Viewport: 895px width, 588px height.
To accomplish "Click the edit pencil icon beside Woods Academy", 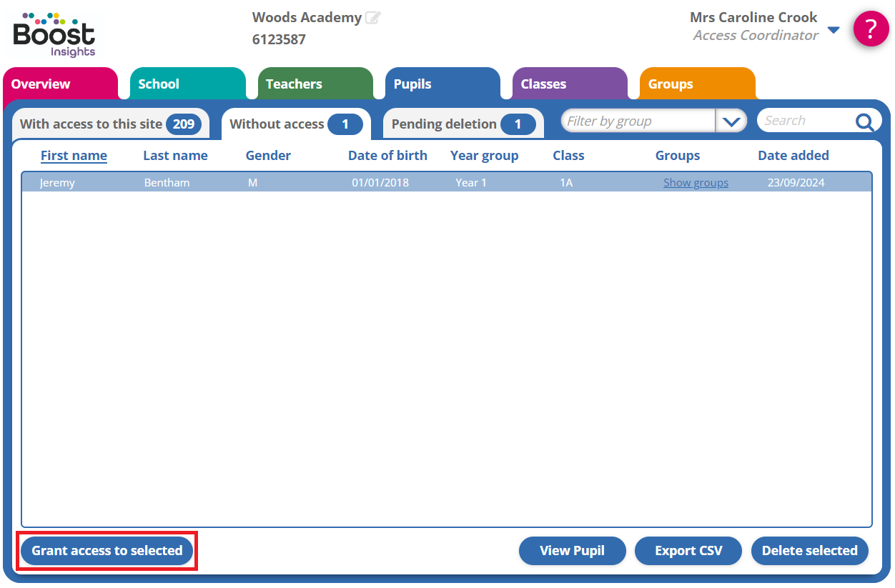I will 372,18.
